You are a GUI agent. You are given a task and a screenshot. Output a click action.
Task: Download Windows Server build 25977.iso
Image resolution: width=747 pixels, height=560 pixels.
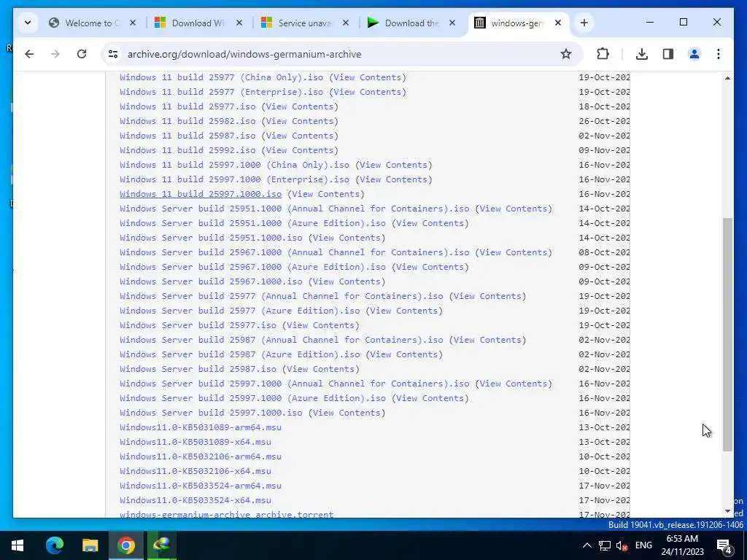point(198,325)
